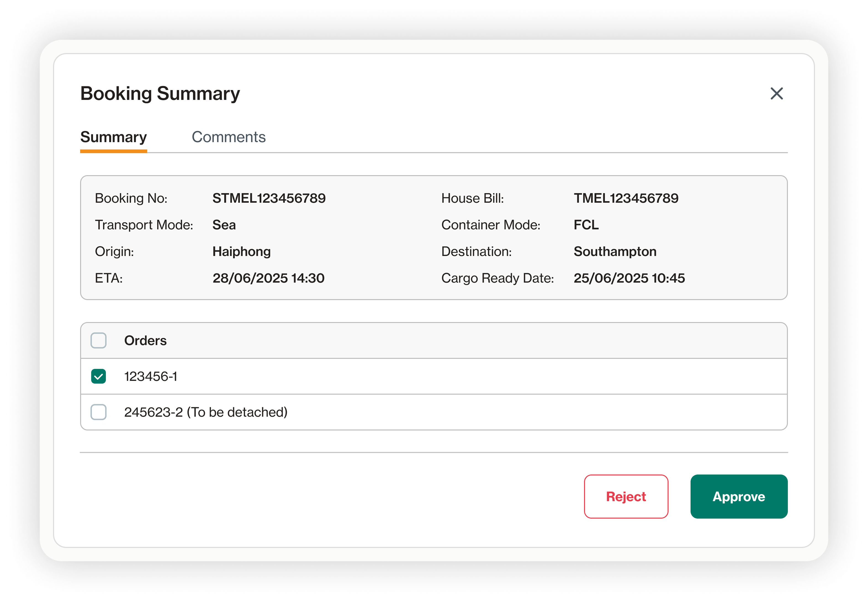Click booking number STMEL123456789
The height and width of the screenshot is (601, 868).
pyautogui.click(x=269, y=199)
